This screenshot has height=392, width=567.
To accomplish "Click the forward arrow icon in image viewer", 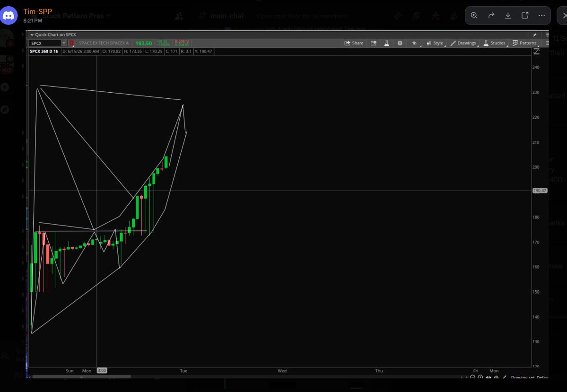I will (x=491, y=16).
